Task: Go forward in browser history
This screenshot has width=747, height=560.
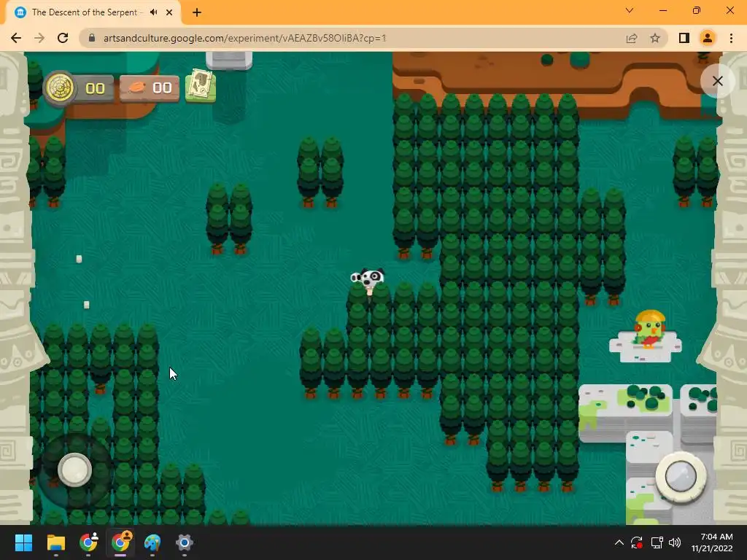Action: (39, 38)
